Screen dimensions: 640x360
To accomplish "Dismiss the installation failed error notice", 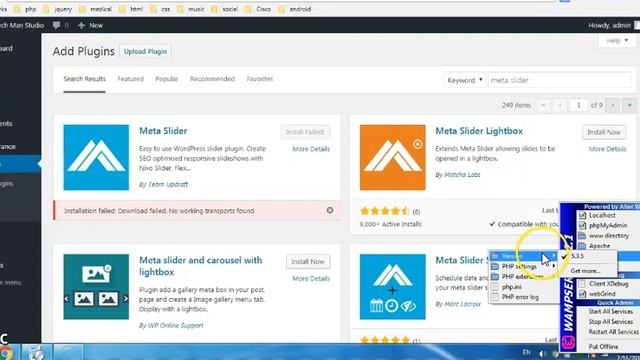I will click(x=330, y=210).
